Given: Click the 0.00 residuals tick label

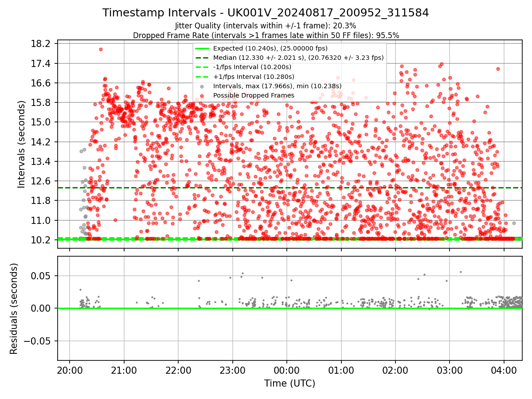Looking at the screenshot, I should [41, 308].
